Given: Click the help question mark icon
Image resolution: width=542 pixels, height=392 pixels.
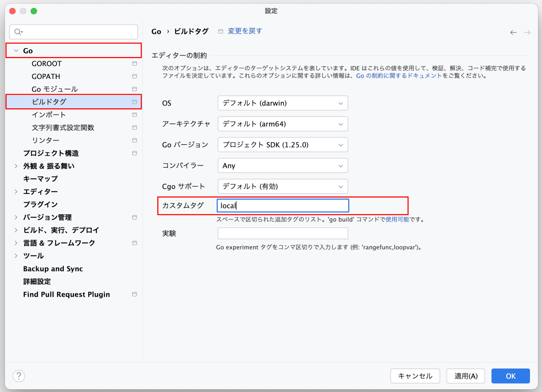Looking at the screenshot, I should coord(19,376).
